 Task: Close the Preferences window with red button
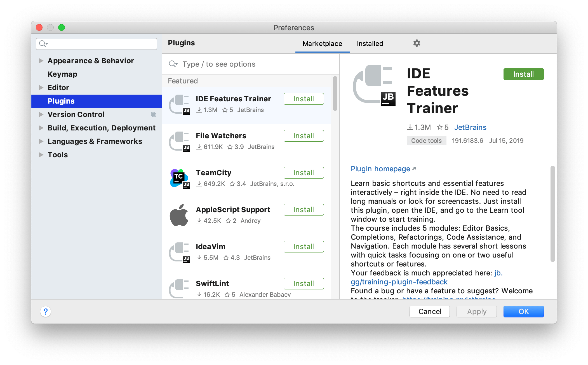click(39, 27)
